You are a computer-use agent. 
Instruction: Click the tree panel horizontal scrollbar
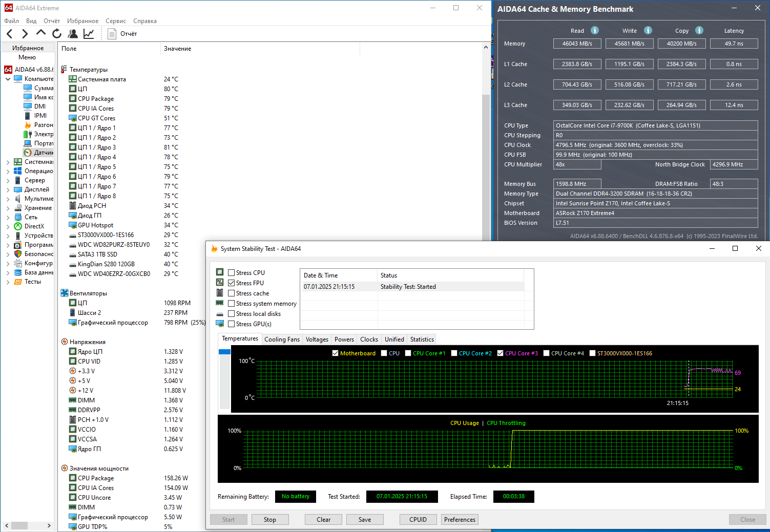point(19,525)
